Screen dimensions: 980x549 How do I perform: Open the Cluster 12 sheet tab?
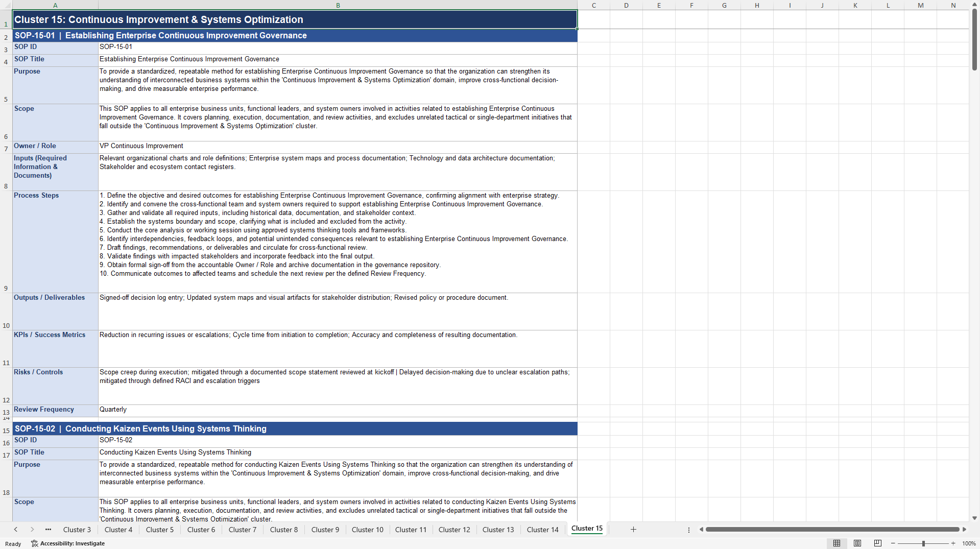click(x=455, y=530)
